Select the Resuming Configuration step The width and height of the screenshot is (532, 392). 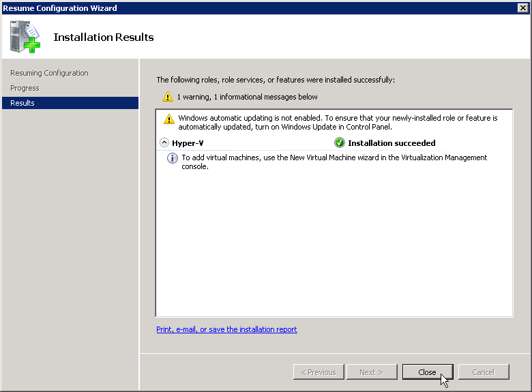pyautogui.click(x=49, y=73)
